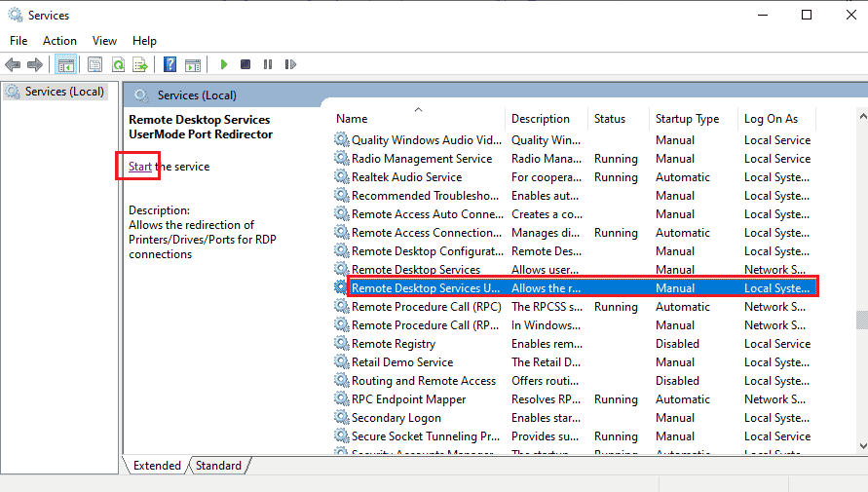Start Service using the green play icon
Image resolution: width=868 pixels, height=492 pixels.
pyautogui.click(x=224, y=64)
